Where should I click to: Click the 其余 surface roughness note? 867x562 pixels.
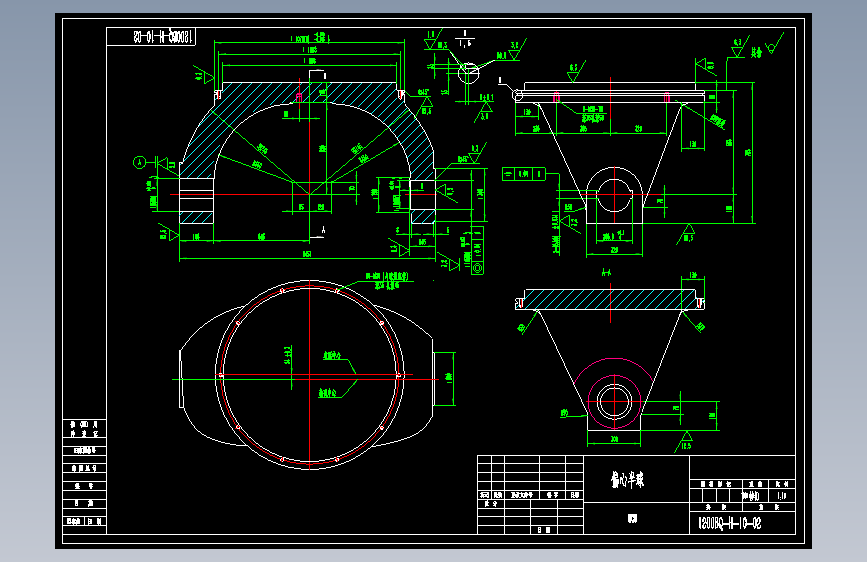click(x=756, y=53)
